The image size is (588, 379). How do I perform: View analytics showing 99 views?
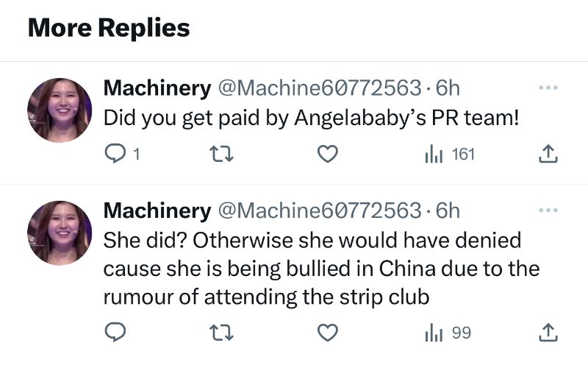click(448, 333)
